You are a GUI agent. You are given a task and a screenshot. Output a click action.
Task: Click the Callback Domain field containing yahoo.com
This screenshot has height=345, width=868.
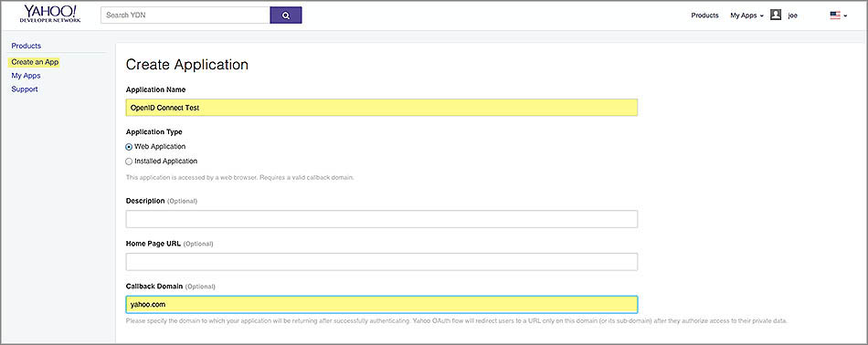(381, 305)
